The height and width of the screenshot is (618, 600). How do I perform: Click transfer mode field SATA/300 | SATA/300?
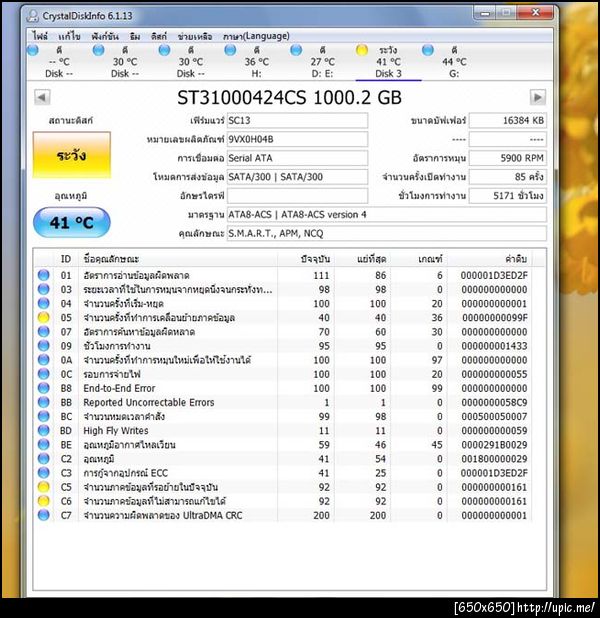coord(297,177)
